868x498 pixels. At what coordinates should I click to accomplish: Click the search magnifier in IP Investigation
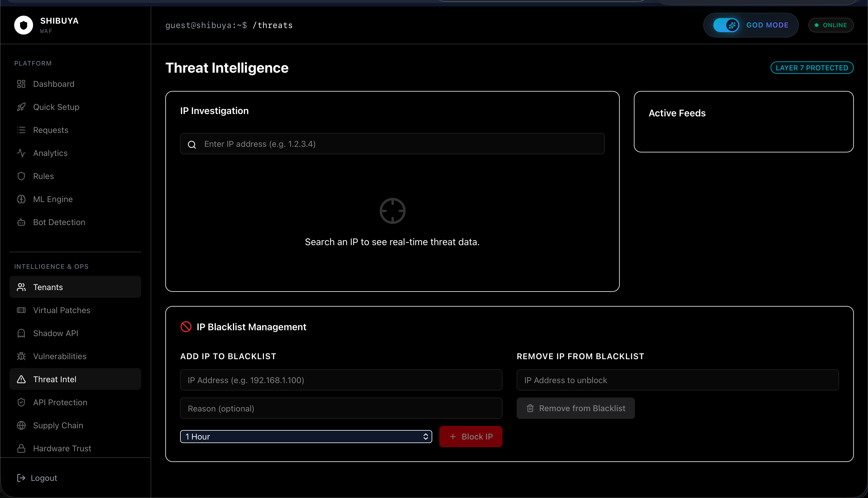[192, 144]
